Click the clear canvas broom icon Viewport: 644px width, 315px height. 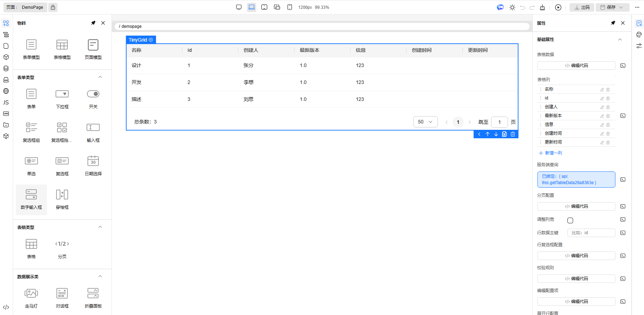click(542, 7)
